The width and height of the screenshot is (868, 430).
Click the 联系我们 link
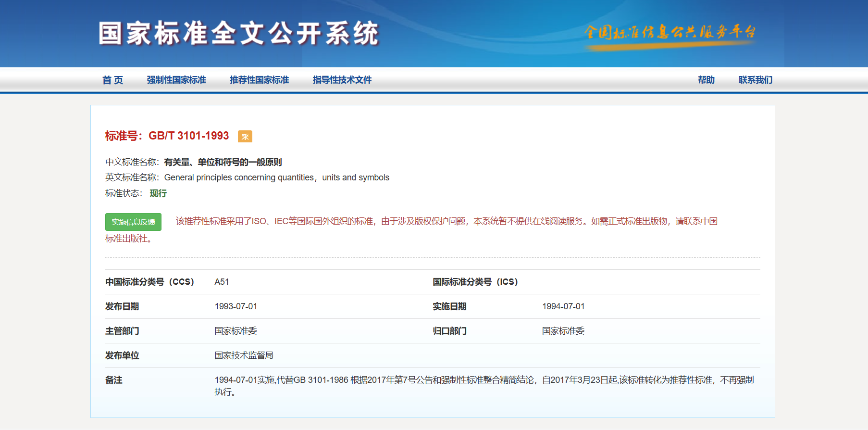click(x=755, y=80)
